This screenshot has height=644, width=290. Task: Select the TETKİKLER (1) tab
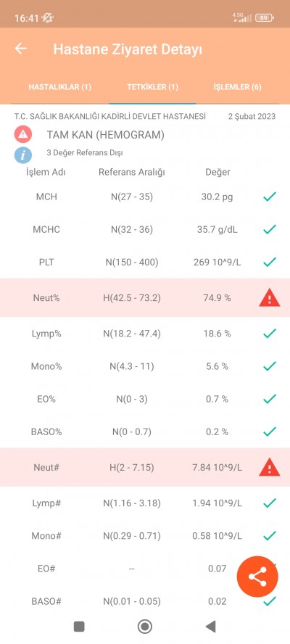[x=152, y=87]
